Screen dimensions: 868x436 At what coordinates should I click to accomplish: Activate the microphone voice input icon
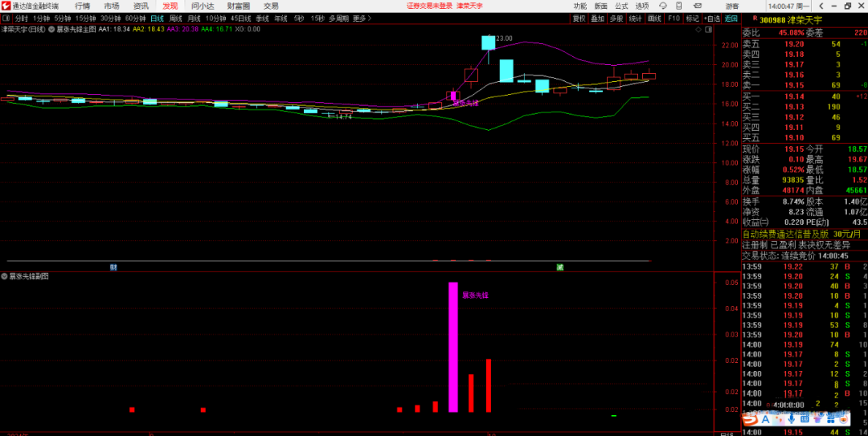[x=792, y=418]
